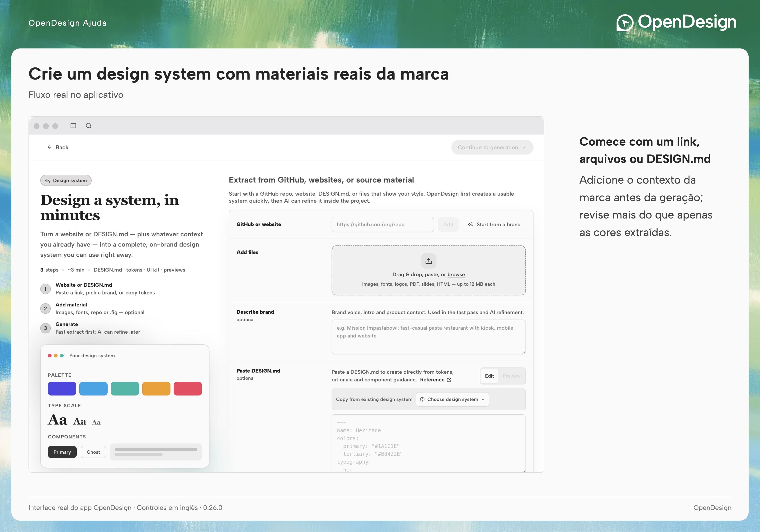Viewport: 760px width, 532px height.
Task: Pick the orange palette swatch
Action: [156, 389]
